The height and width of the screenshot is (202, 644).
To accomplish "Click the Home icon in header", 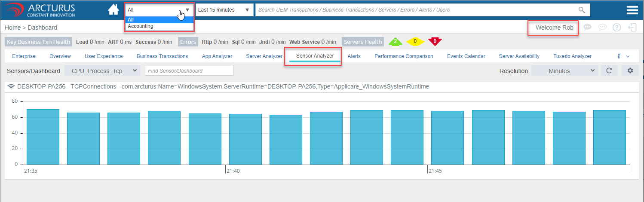I will tap(113, 9).
